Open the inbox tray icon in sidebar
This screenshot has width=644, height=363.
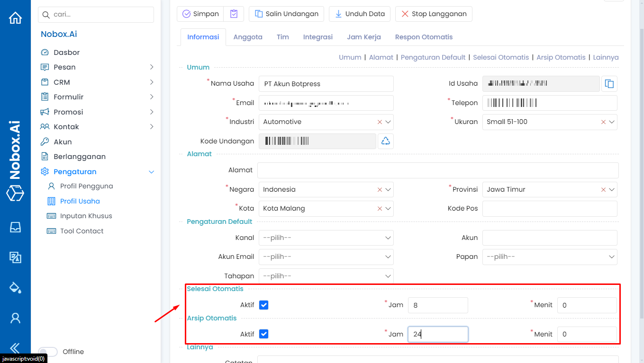pyautogui.click(x=15, y=227)
